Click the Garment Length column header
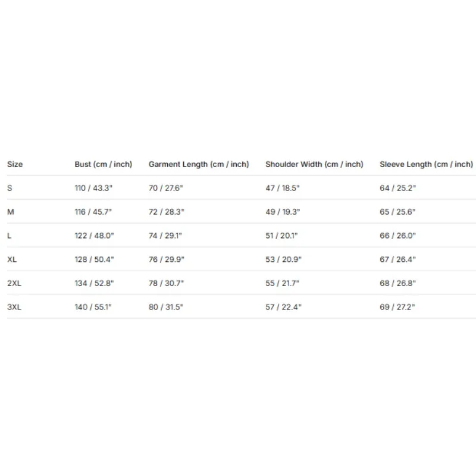The height and width of the screenshot is (476, 476). pos(199,164)
